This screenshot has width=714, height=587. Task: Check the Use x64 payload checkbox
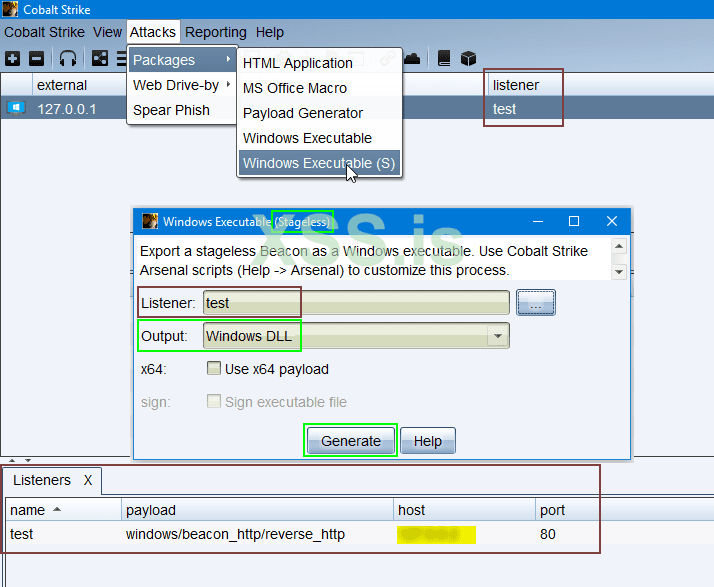(214, 368)
